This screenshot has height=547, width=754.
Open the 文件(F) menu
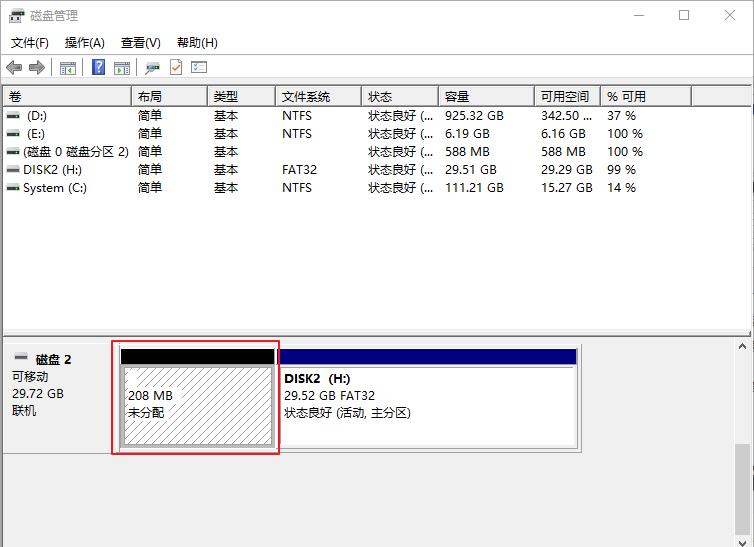(x=30, y=43)
